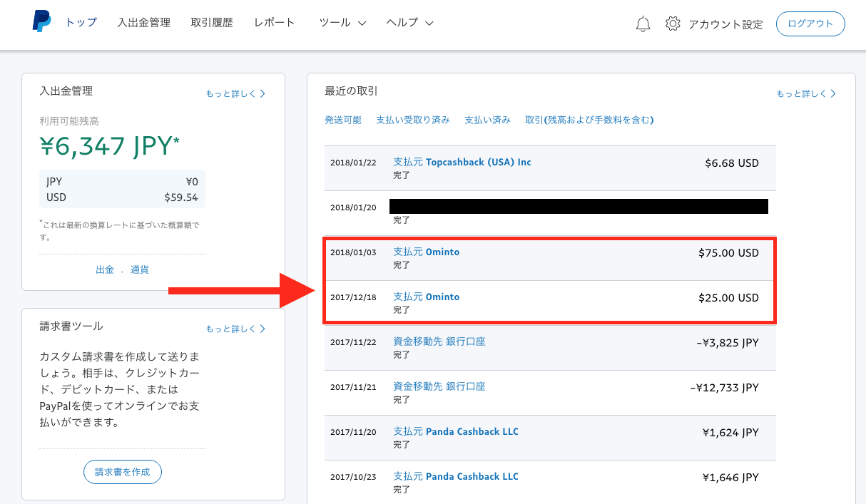The height and width of the screenshot is (504, 866).
Task: Click the ログアウト button
Action: pos(810,24)
